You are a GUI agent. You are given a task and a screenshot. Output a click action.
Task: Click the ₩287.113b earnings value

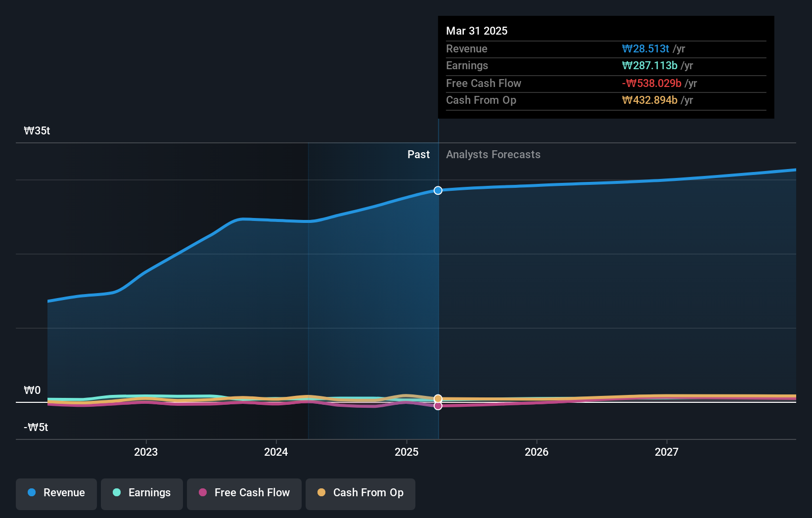pyautogui.click(x=650, y=65)
